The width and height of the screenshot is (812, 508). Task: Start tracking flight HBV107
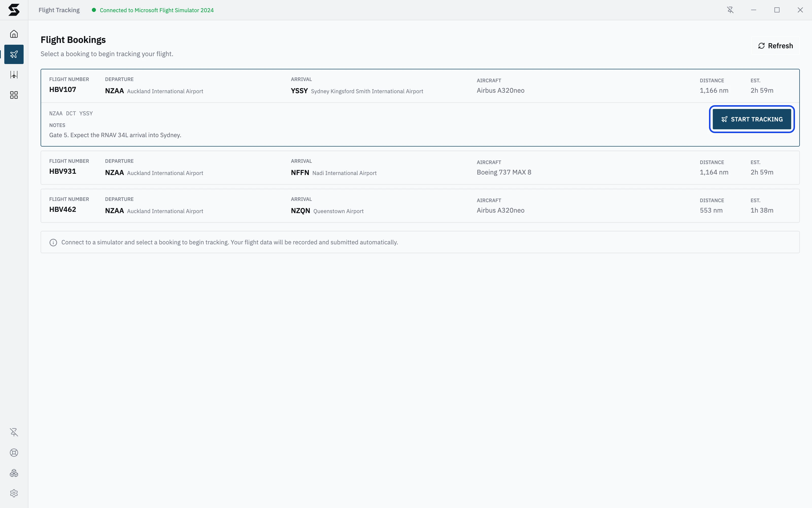(x=752, y=119)
